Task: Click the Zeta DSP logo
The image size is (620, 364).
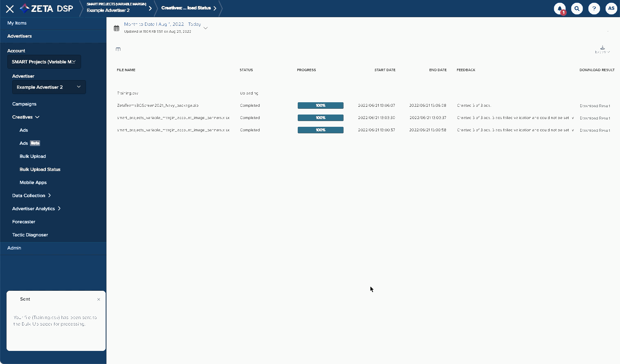Action: (47, 9)
